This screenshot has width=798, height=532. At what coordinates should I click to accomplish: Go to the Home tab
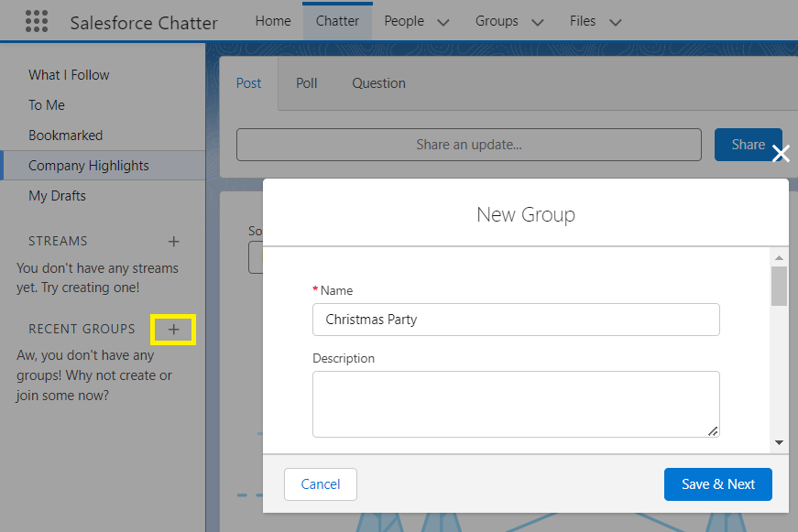click(x=273, y=21)
